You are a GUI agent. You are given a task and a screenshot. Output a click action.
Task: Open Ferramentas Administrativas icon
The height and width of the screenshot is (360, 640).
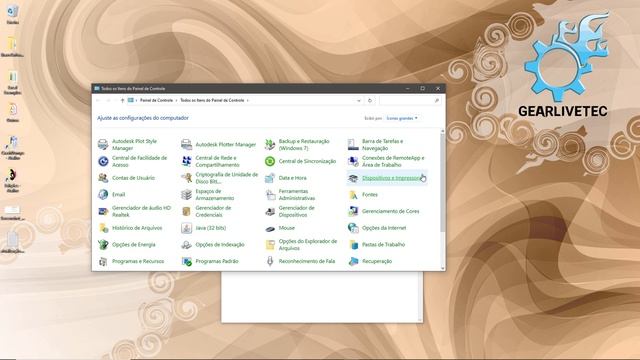270,195
